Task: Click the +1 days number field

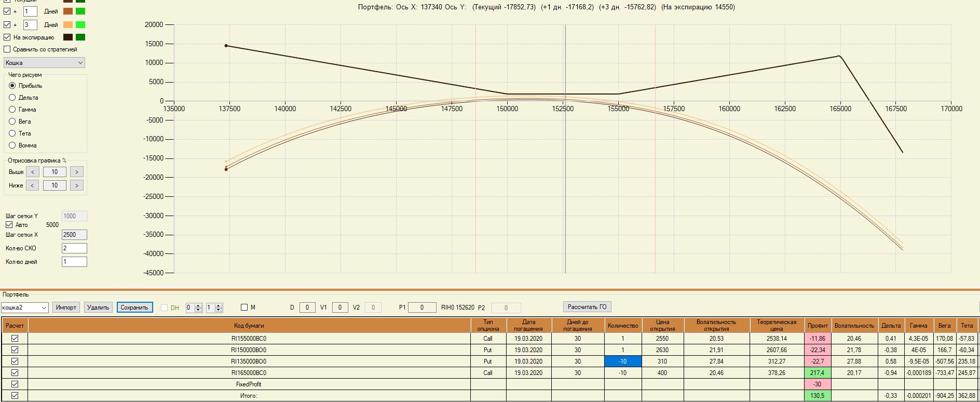Action: 30,11
